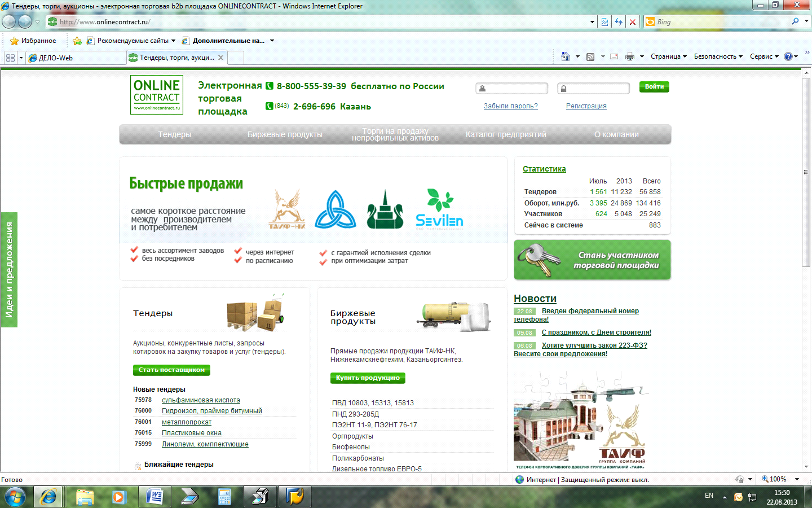Open the Home button dropdown arrow
Viewport: 812px width, 508px height.
pyautogui.click(x=577, y=56)
